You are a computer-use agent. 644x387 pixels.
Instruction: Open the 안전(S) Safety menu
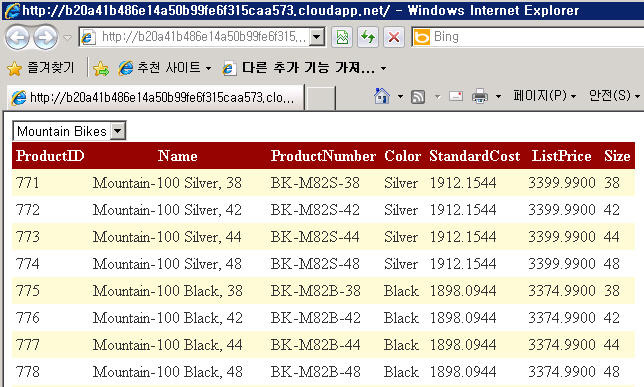coord(614,96)
